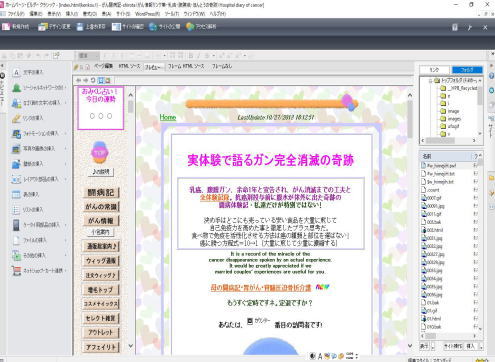Switch to the プレビュー tab
The image size is (495, 362).
pyautogui.click(x=153, y=67)
